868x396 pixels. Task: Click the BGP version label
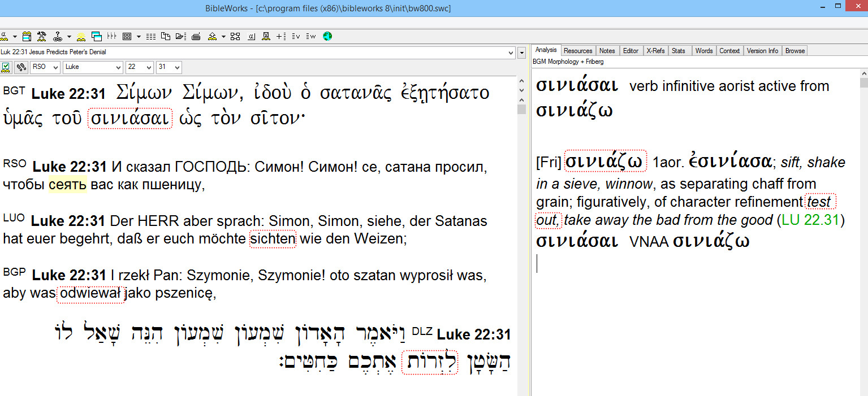coord(14,272)
